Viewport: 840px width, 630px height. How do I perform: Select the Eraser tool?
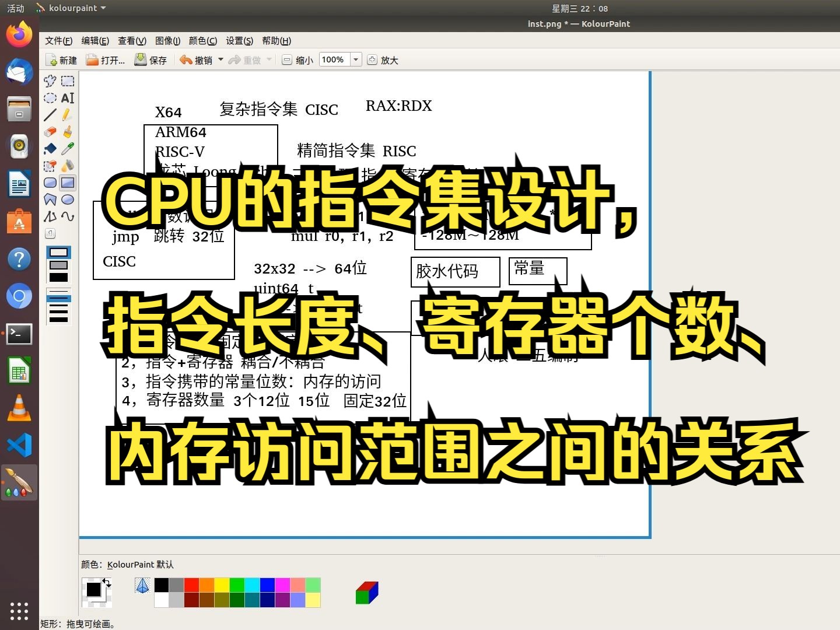coord(50,132)
